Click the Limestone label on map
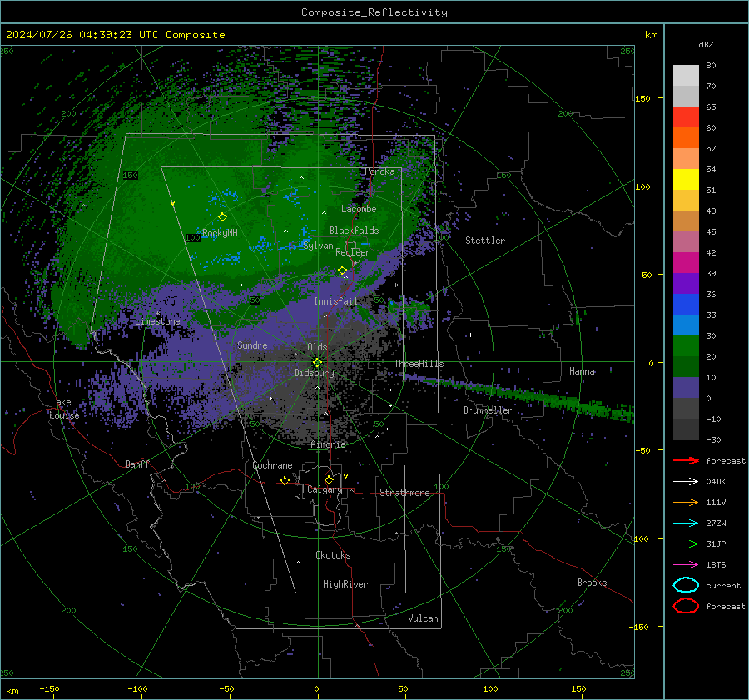749x700 pixels. (157, 321)
